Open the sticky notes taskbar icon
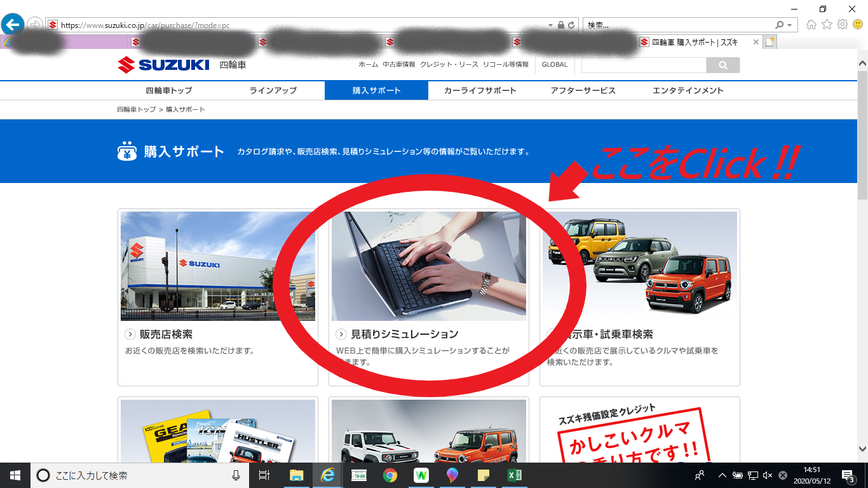The image size is (868, 488). (x=484, y=475)
